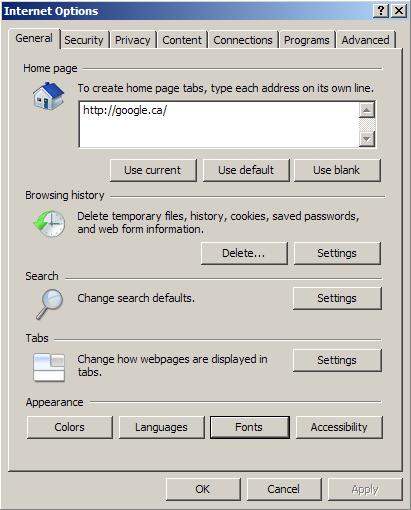Click the question mark Help button

pos(381,11)
